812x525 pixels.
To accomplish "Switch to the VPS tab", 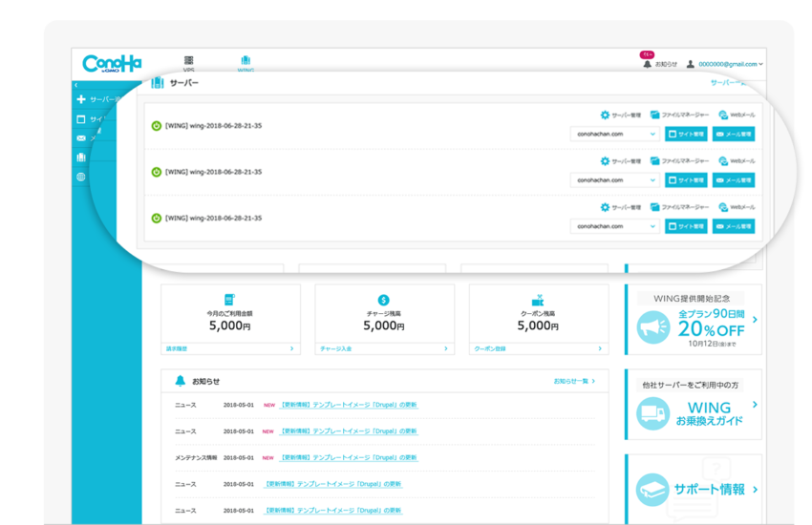I will click(188, 64).
